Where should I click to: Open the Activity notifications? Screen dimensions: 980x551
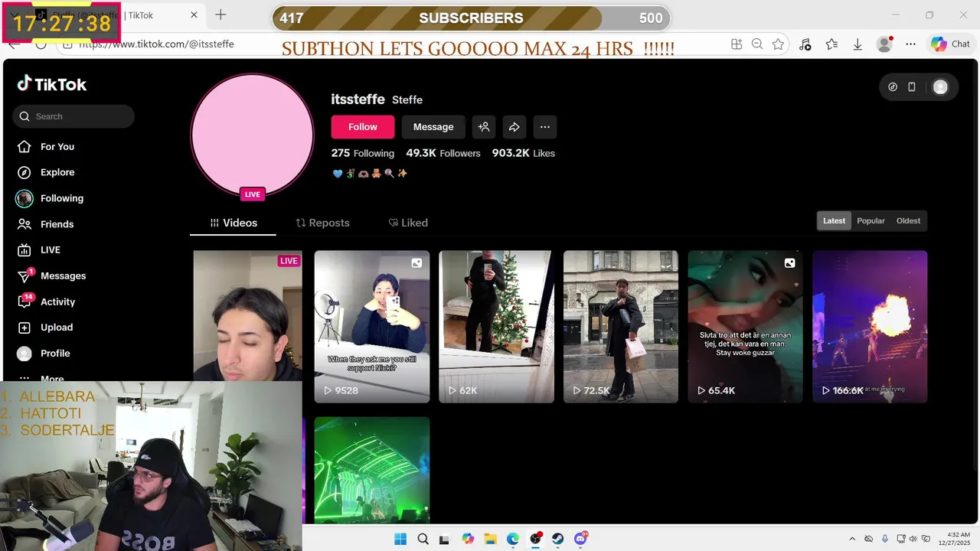(57, 302)
